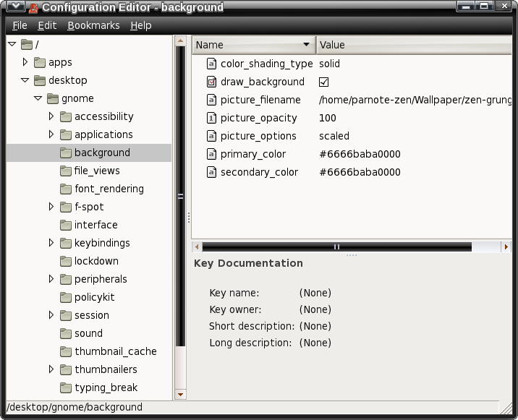
Task: Click the interface folder icon
Action: (x=66, y=225)
